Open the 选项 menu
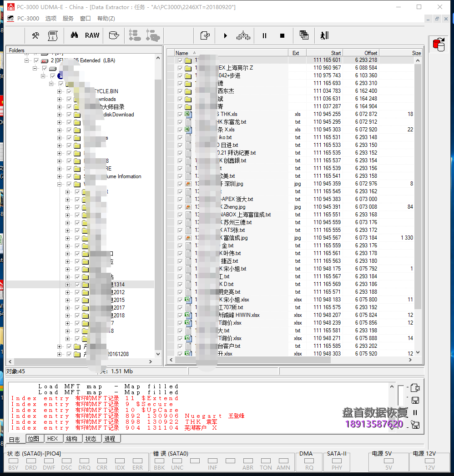The height and width of the screenshot is (476, 454). point(51,19)
